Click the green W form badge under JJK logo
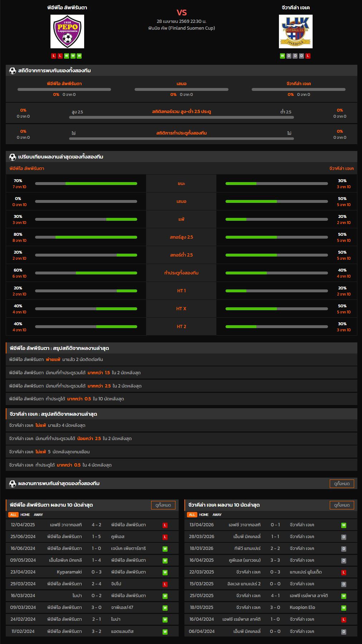The height and width of the screenshot is (644, 362). 283,56
